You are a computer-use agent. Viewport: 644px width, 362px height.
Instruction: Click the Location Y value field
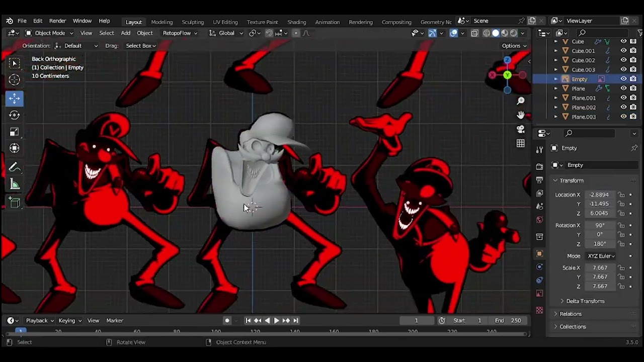pyautogui.click(x=599, y=204)
